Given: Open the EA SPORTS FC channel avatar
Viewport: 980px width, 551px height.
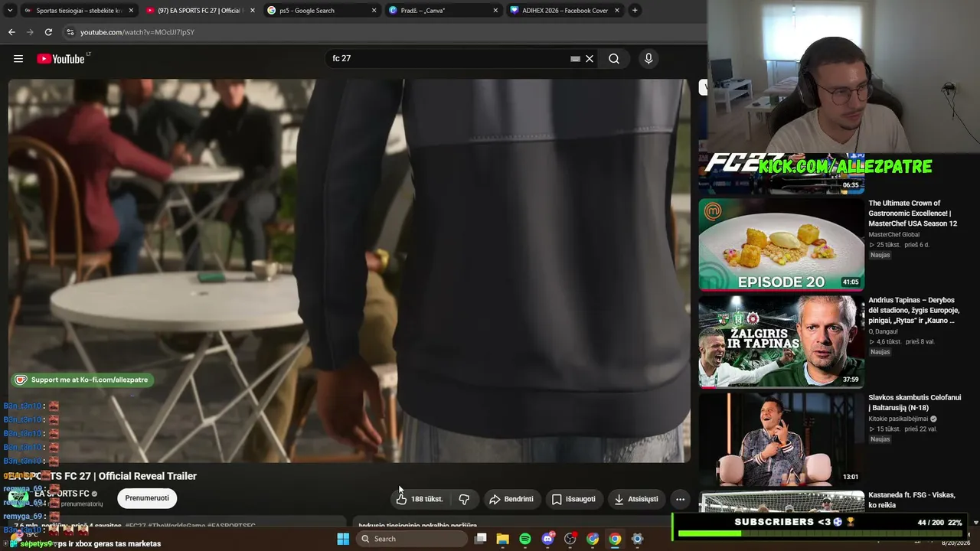Looking at the screenshot, I should click(x=18, y=498).
